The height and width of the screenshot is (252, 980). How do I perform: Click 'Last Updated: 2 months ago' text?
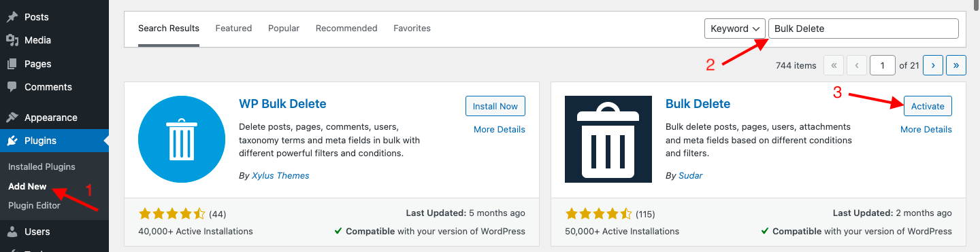[x=892, y=213]
